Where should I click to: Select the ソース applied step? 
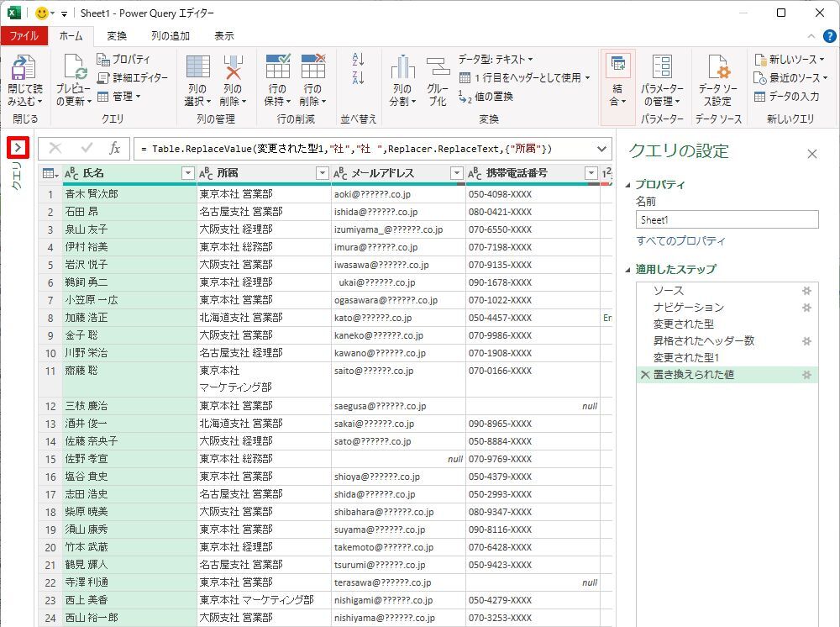pos(669,291)
